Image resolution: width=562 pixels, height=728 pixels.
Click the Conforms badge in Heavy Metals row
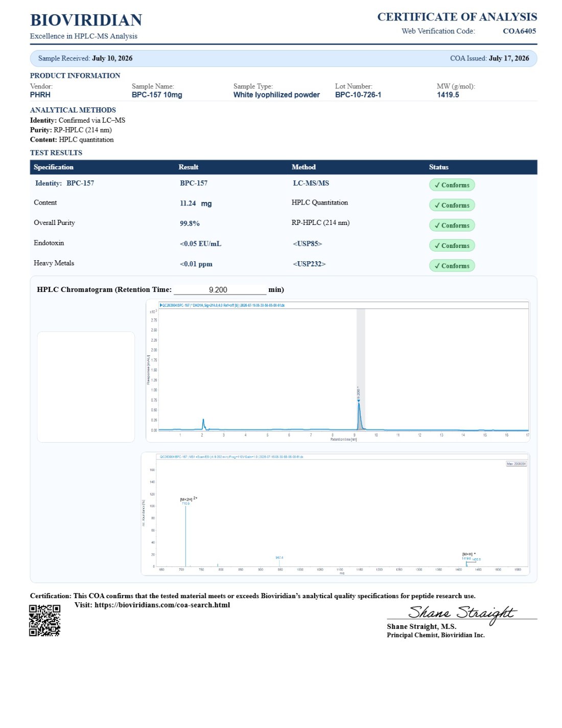452,266
